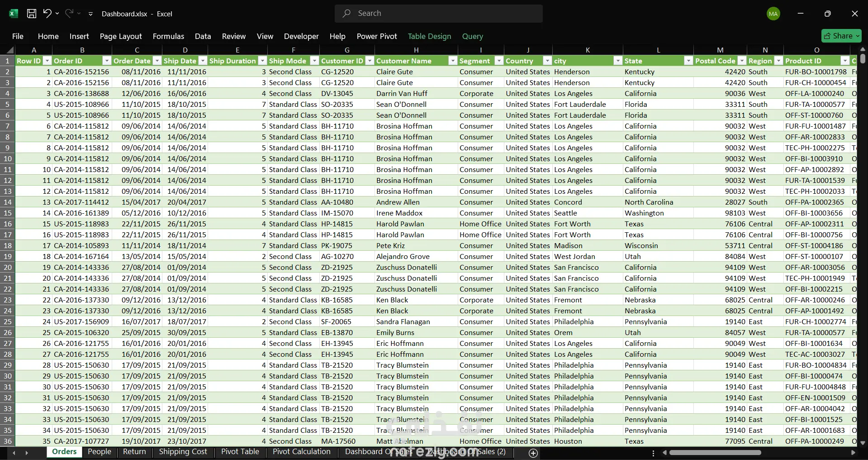Open the Customer ID filter dropdown
This screenshot has height=460, width=868.
click(x=370, y=61)
